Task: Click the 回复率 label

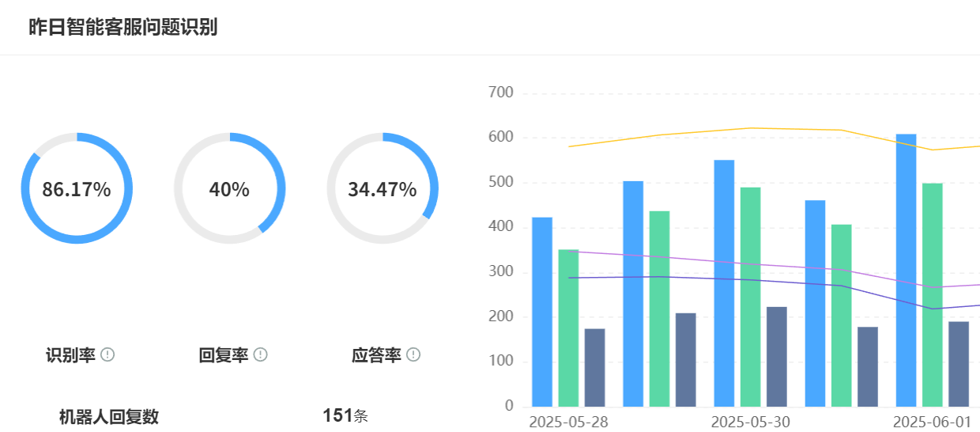Action: 224,355
